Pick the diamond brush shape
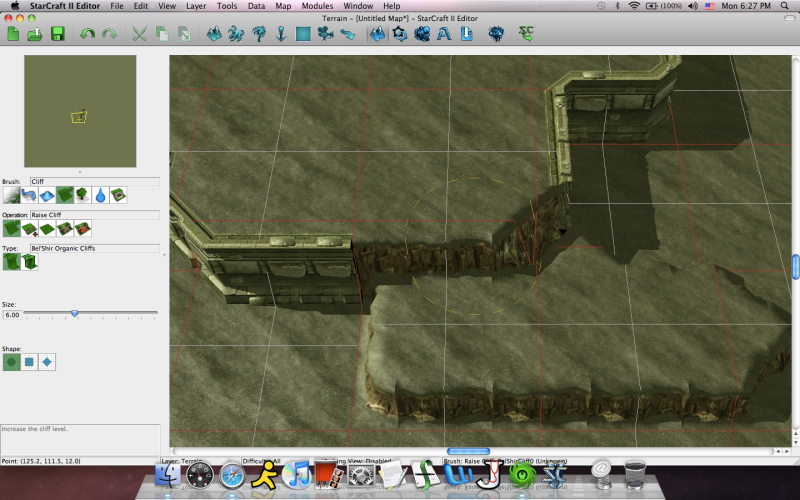This screenshot has width=800, height=500. tap(47, 362)
